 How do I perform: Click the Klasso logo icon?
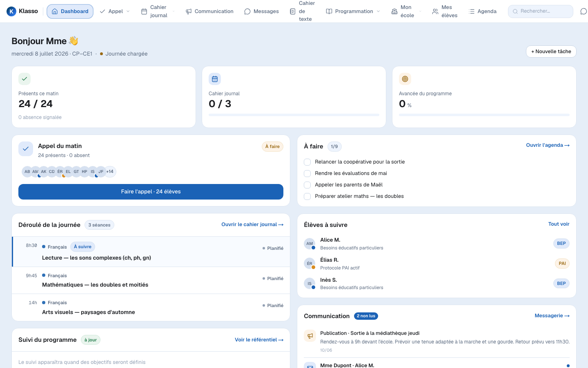point(11,11)
